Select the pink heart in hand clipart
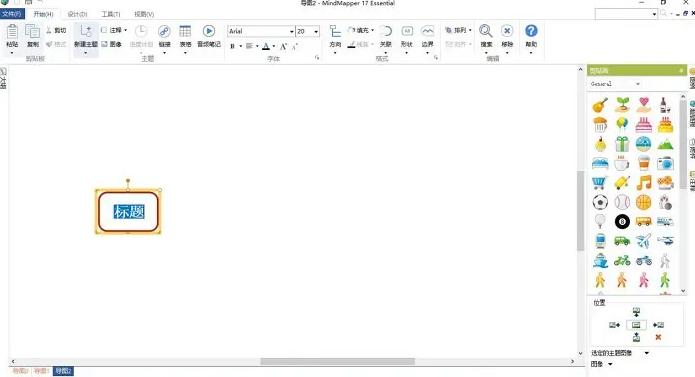695x377 pixels. pyautogui.click(x=644, y=105)
